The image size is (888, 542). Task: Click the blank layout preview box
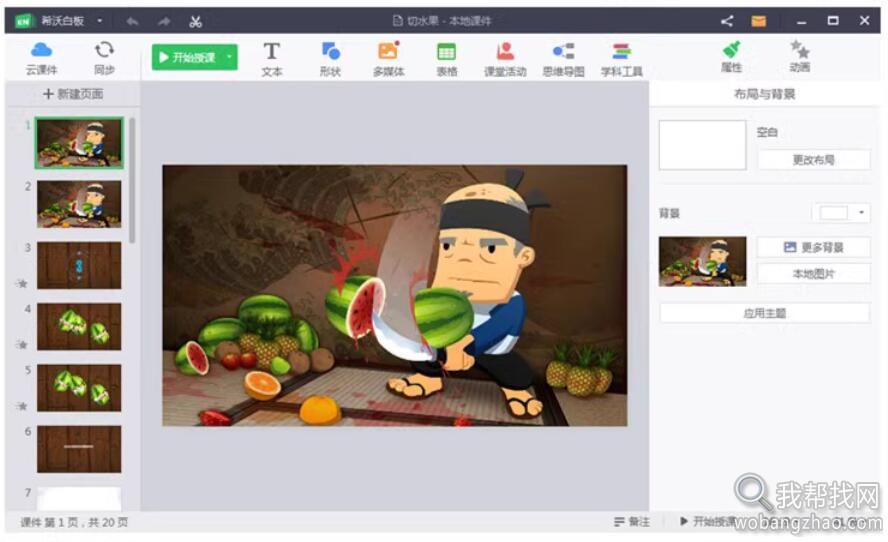click(702, 145)
